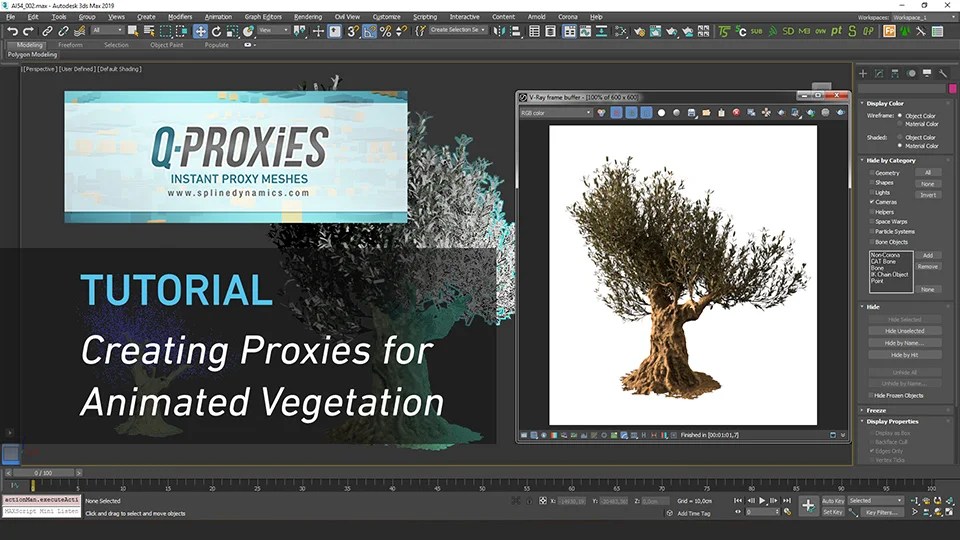Open the View reference coordinate dropdown
960x540 pixels.
[x=273, y=30]
